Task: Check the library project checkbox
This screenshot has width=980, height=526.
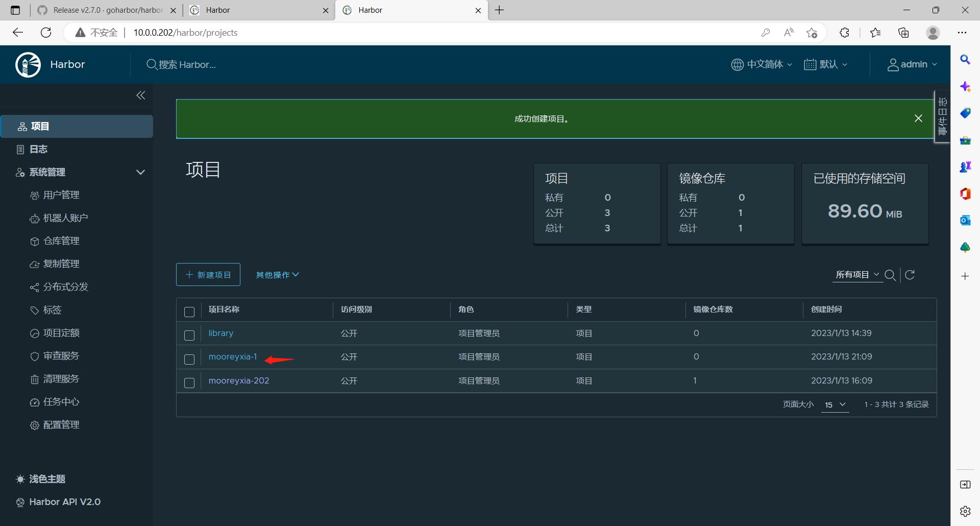Action: click(x=189, y=336)
